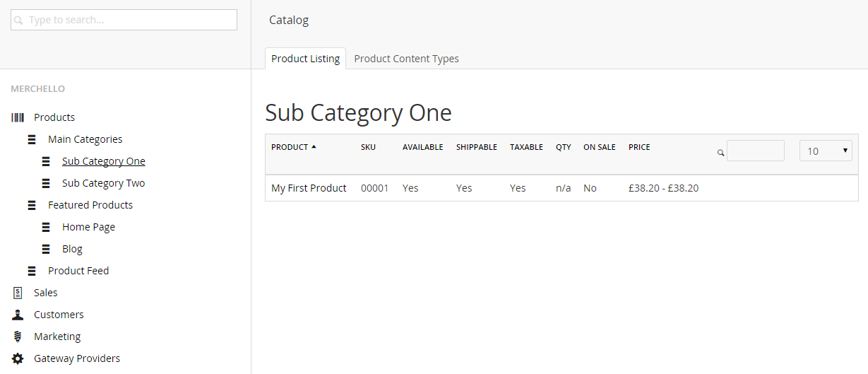Click the gear icon for Gateway Providers
This screenshot has width=868, height=374.
18,358
